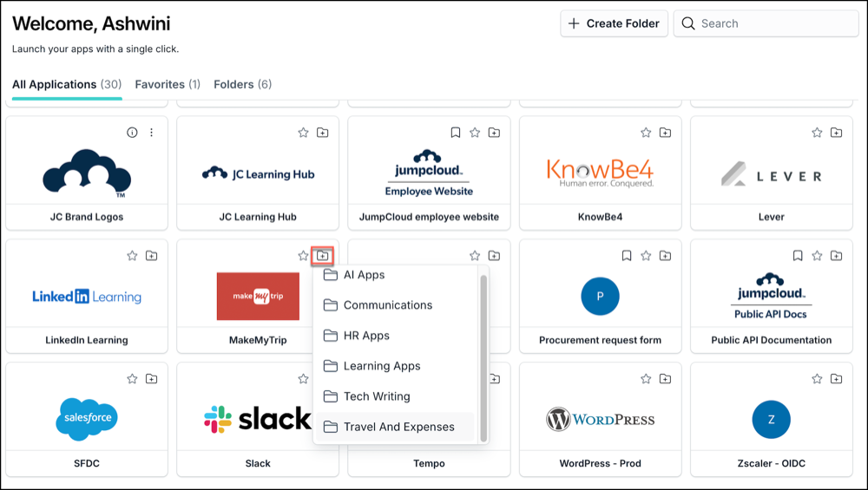This screenshot has width=868, height=490.
Task: Star the KnowBe4 application
Action: coord(646,132)
